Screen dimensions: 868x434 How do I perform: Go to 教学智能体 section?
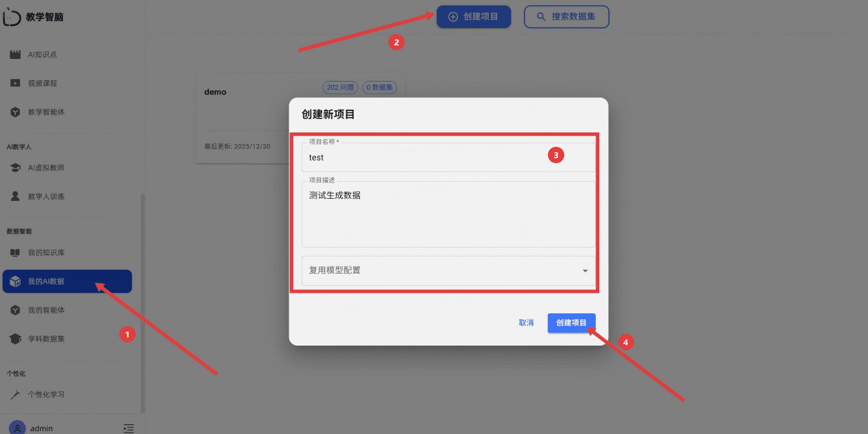[67, 112]
